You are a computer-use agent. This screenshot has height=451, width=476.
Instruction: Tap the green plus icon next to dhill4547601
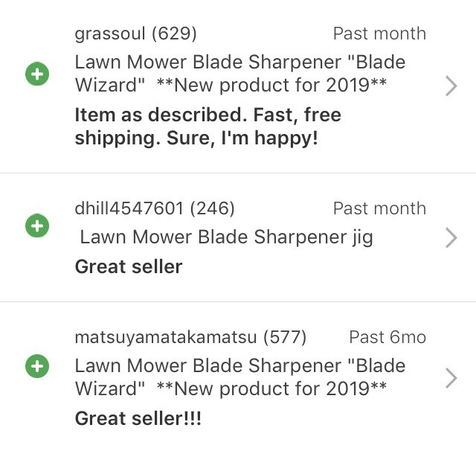pyautogui.click(x=37, y=225)
